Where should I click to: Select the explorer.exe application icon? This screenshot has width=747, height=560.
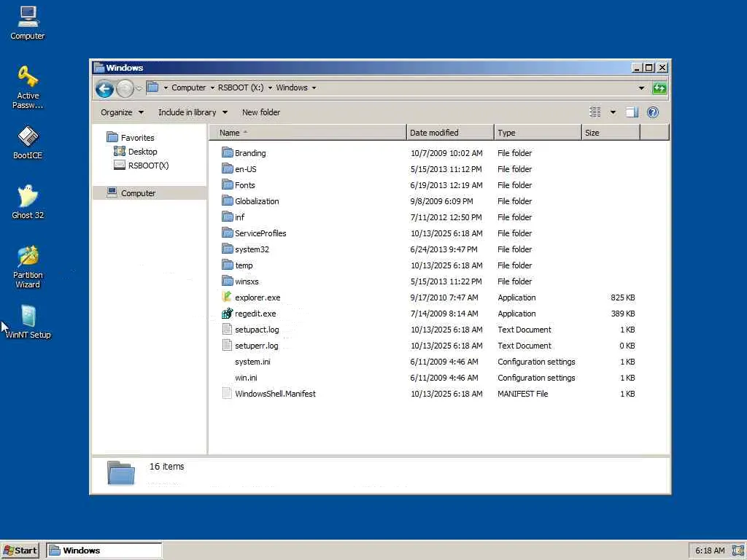pos(228,297)
